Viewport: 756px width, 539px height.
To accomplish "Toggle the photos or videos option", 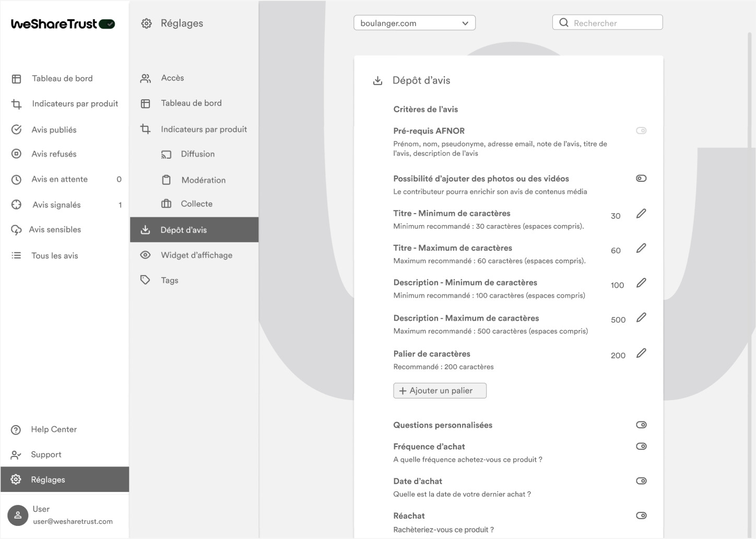I will pyautogui.click(x=641, y=179).
